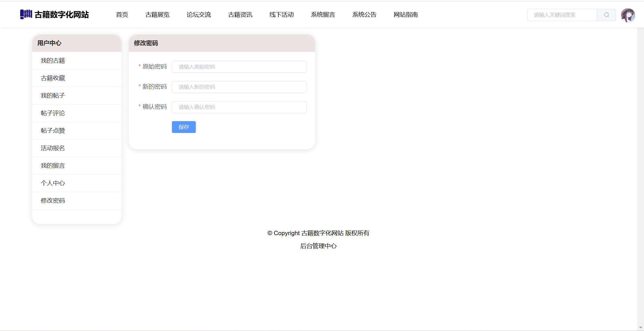
Task: Open the user avatar in header
Action: pos(628,15)
